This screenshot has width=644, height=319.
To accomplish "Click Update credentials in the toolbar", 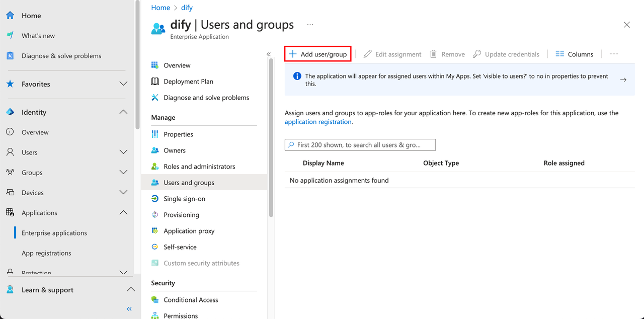I will click(506, 54).
